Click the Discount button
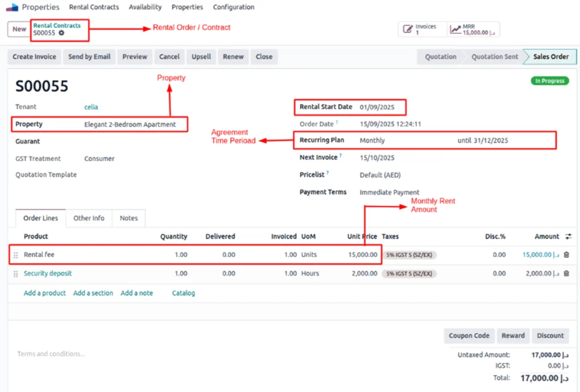The image size is (580, 392). click(551, 336)
